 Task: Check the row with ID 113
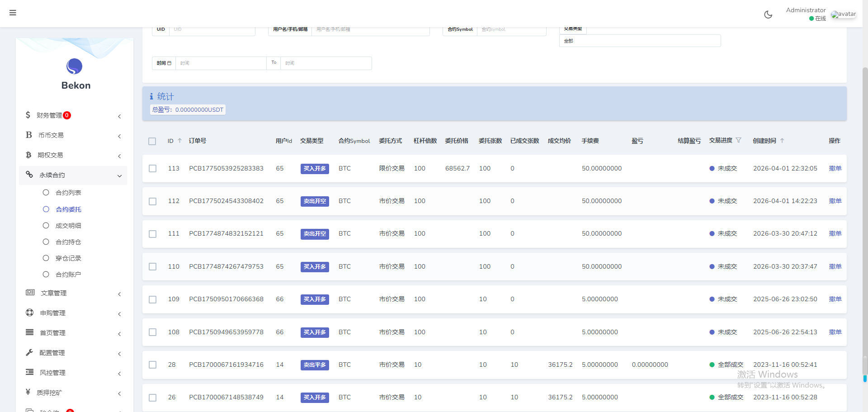click(x=152, y=168)
